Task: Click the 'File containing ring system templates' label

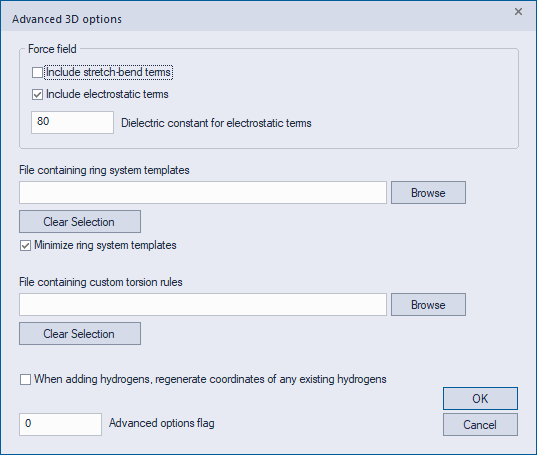Action: [x=104, y=170]
